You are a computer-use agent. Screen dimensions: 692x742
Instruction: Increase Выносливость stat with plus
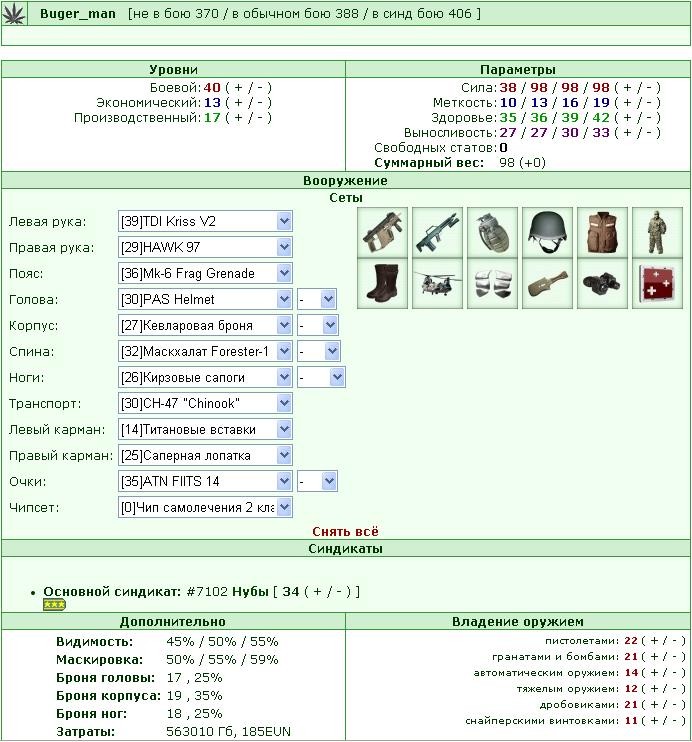(627, 133)
